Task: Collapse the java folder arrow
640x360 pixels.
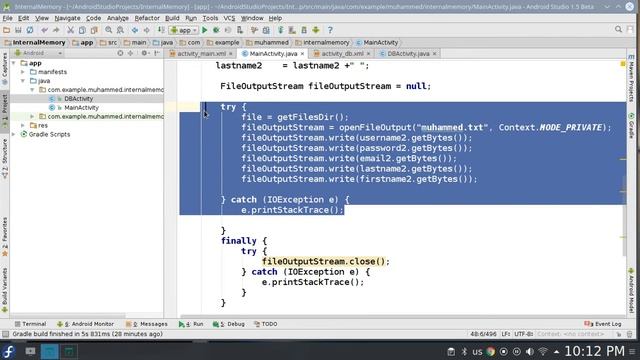Action: 23,81
